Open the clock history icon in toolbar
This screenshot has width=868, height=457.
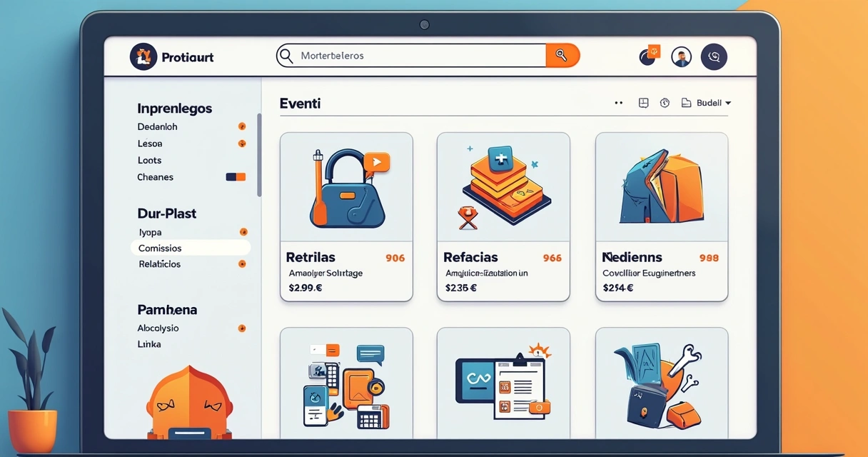[665, 102]
